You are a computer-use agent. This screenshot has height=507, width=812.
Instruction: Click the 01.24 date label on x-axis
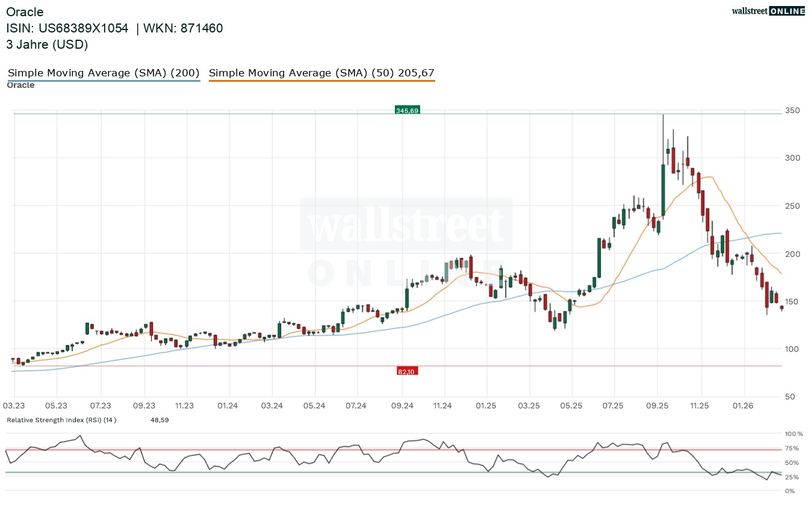228,407
